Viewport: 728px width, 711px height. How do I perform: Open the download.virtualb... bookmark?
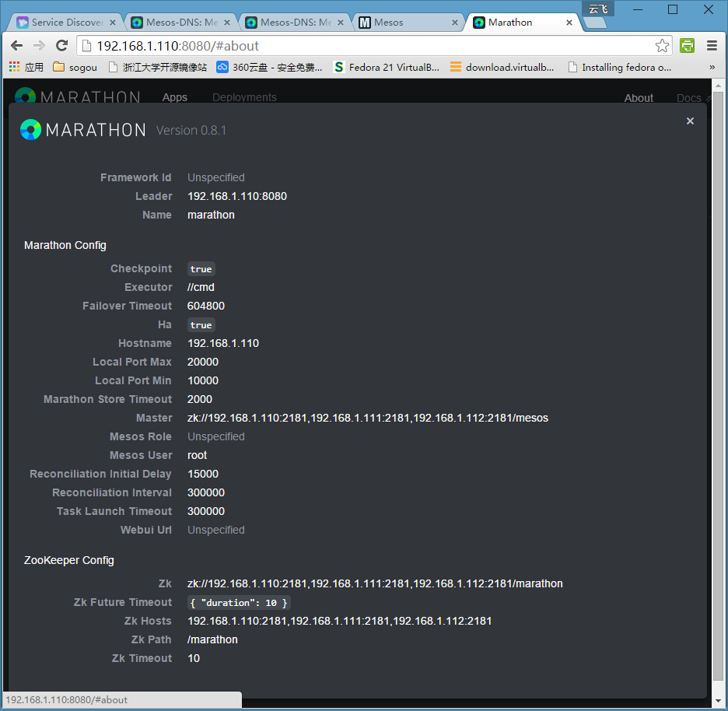[502, 68]
